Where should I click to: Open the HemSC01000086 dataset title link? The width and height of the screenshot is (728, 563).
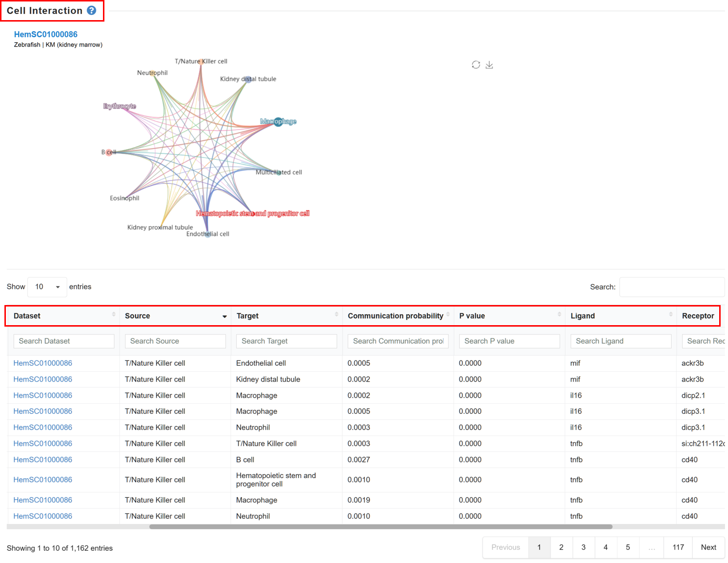click(x=46, y=34)
